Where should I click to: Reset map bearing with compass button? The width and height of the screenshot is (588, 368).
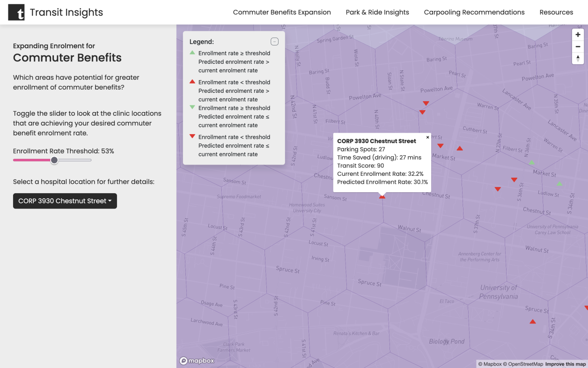[x=578, y=58]
